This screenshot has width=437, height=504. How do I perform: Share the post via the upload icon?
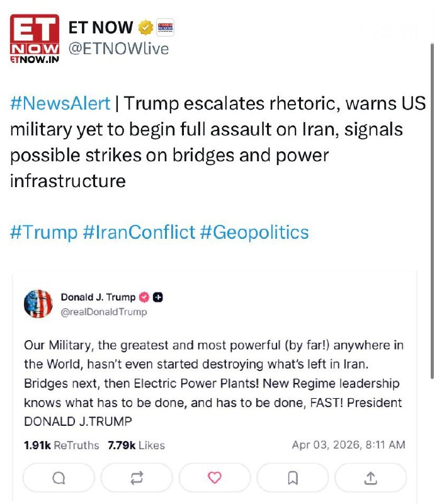point(371,478)
